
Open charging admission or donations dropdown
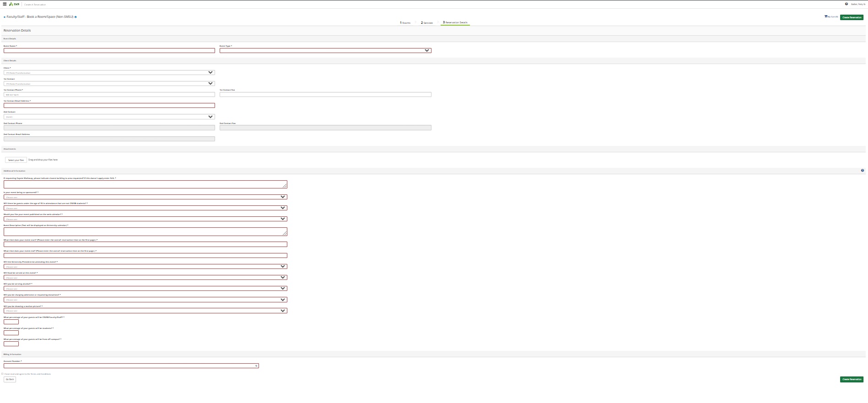[x=146, y=300]
